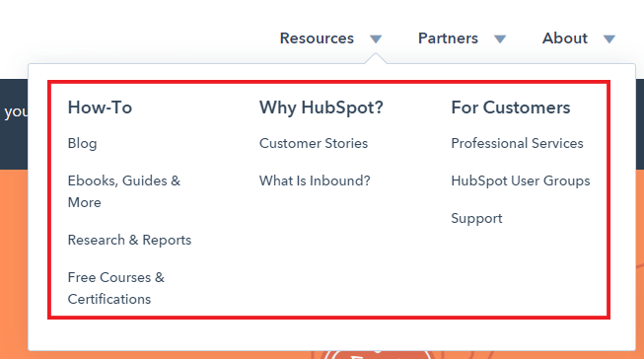Open the Support link
Viewport: 644px width, 359px height.
point(476,219)
